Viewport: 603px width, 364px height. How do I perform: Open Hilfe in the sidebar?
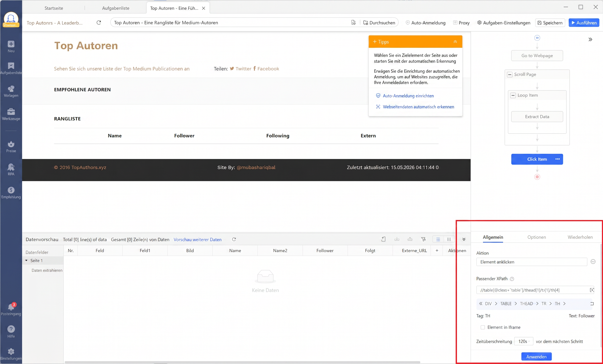(x=11, y=332)
